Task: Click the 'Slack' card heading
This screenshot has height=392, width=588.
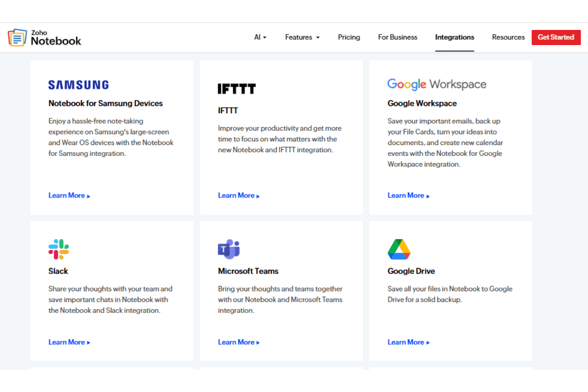Action: [58, 271]
